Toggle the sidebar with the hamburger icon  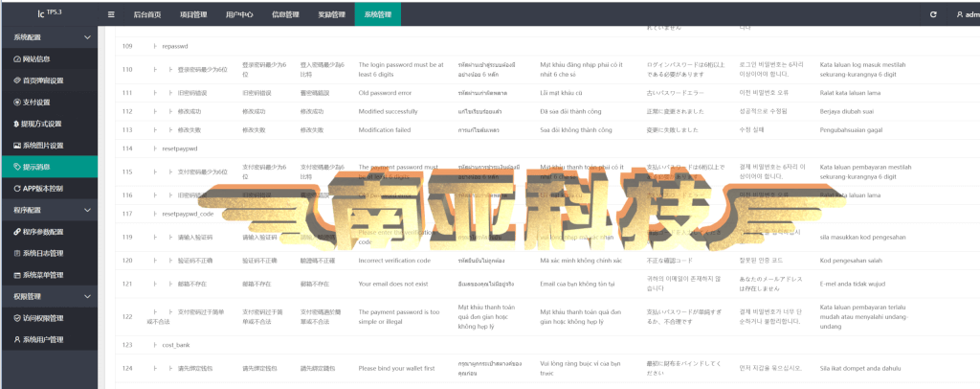[x=111, y=14]
